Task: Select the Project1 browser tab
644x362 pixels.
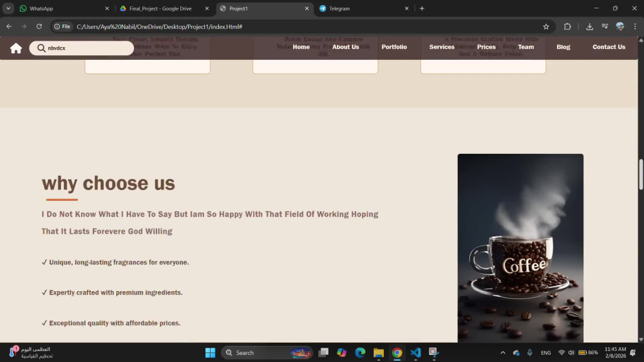Action: click(264, 8)
